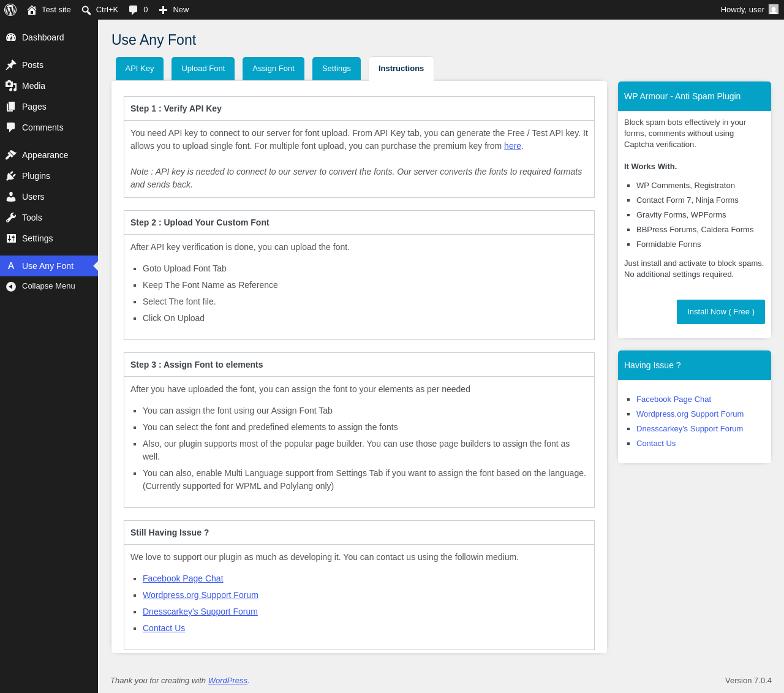Click the Collapse Menu label
The width and height of the screenshot is (784, 693).
click(x=48, y=286)
